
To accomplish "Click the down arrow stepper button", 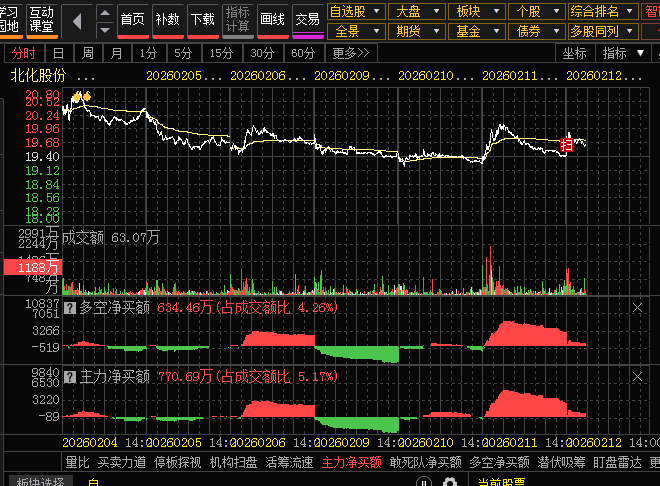I will pos(105,30).
